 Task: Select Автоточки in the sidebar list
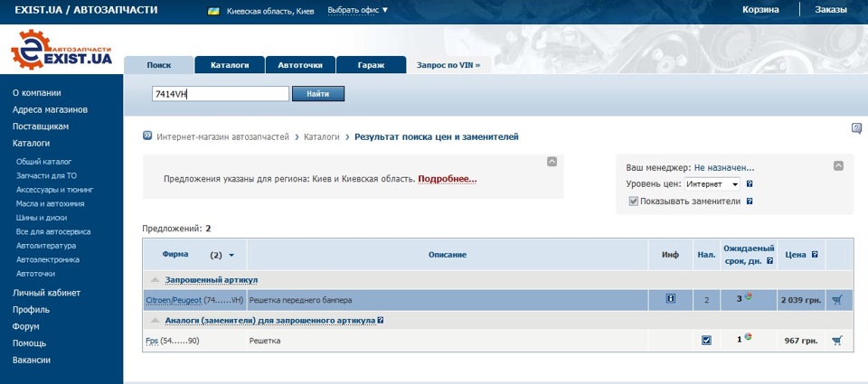point(35,274)
